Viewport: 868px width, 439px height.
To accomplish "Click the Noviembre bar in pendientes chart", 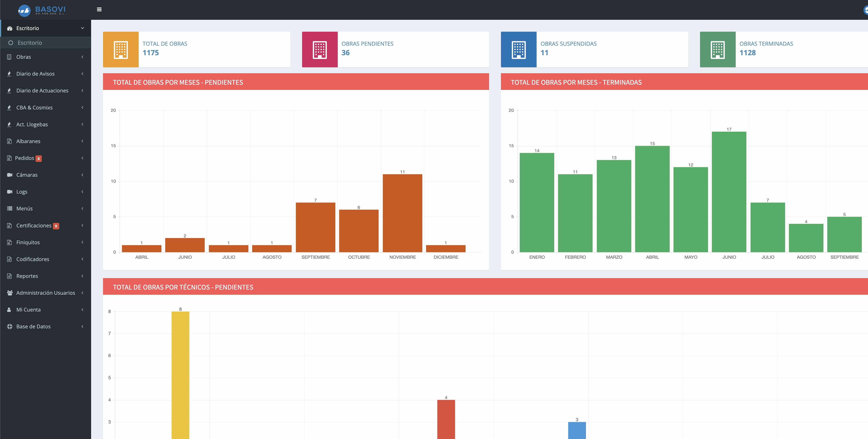I will point(402,213).
